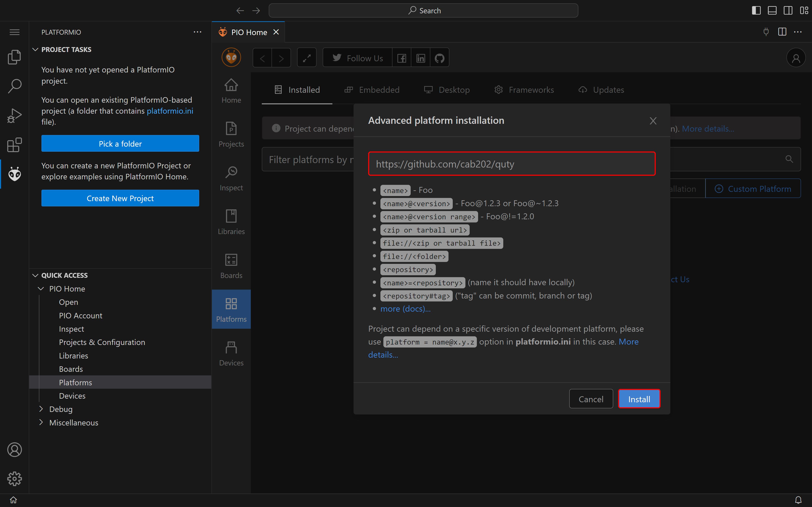Screen dimensions: 812x507
Task: Click Install button in platform dialog
Action: (x=639, y=399)
